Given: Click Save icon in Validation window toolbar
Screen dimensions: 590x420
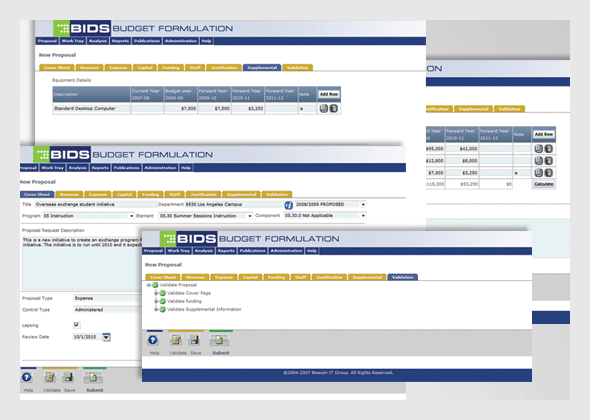Looking at the screenshot, I should 194,340.
